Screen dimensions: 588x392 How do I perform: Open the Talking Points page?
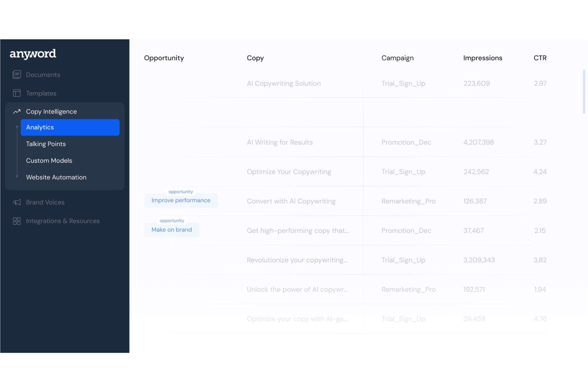pos(46,144)
